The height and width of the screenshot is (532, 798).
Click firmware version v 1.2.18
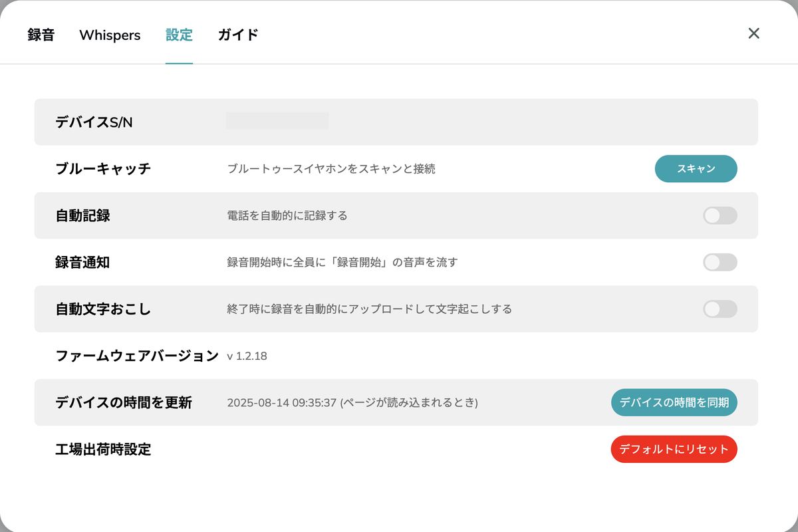(x=247, y=356)
